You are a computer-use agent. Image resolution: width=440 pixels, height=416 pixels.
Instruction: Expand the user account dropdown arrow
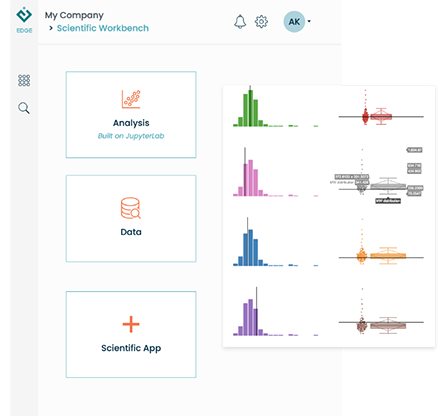tap(309, 21)
